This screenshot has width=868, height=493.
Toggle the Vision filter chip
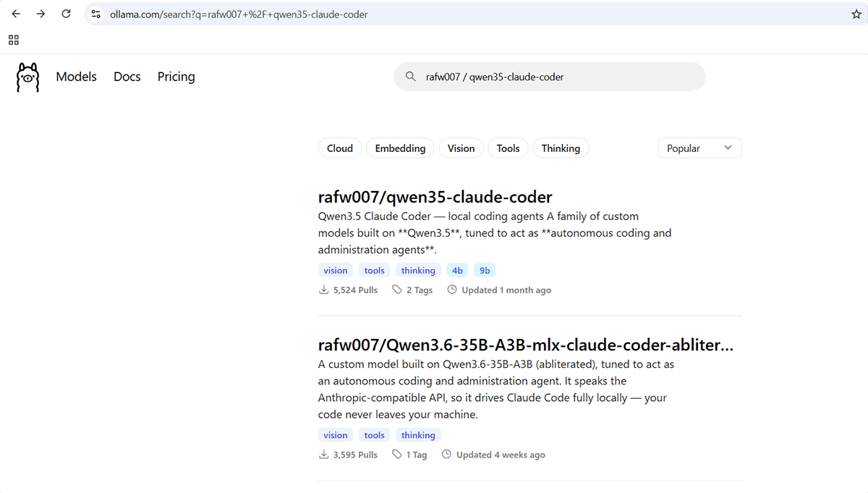click(461, 148)
